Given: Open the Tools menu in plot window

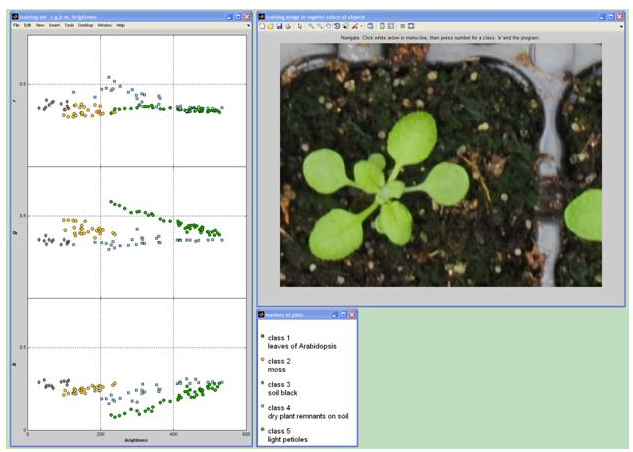Looking at the screenshot, I should tap(68, 24).
